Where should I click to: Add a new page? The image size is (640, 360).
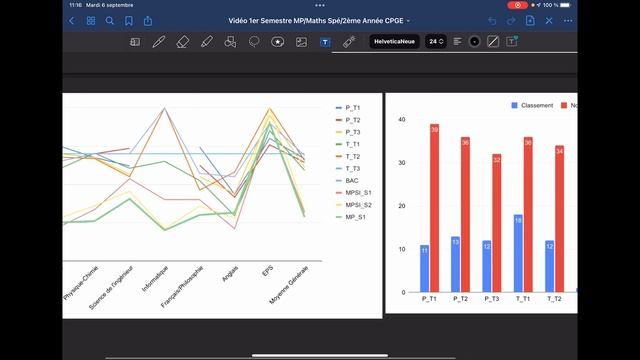click(x=530, y=20)
